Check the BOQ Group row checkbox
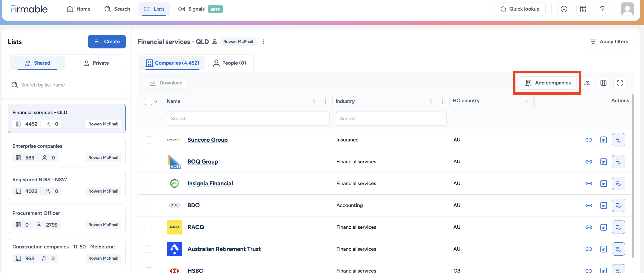Screen dimensions: 644x273 pyautogui.click(x=148, y=162)
